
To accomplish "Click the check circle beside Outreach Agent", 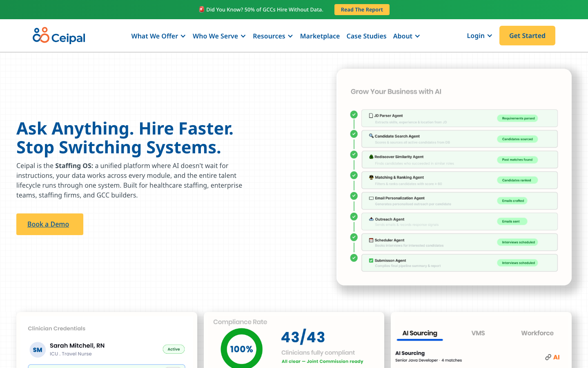I will (x=354, y=216).
